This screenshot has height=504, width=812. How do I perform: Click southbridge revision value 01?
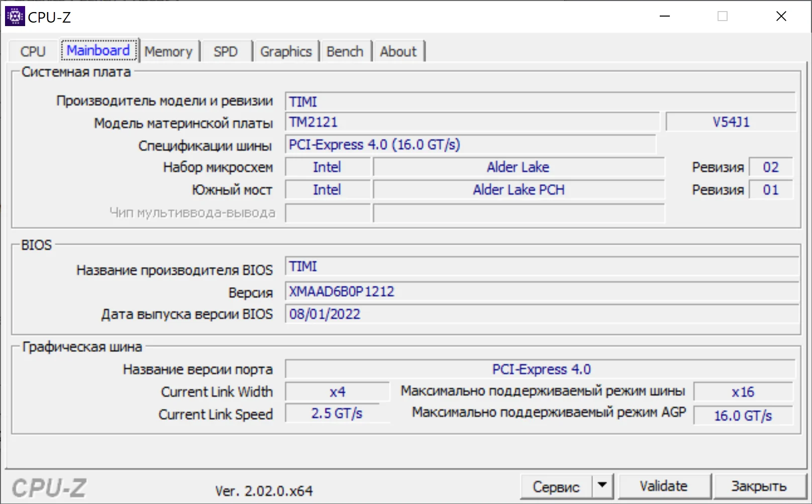[x=771, y=190]
